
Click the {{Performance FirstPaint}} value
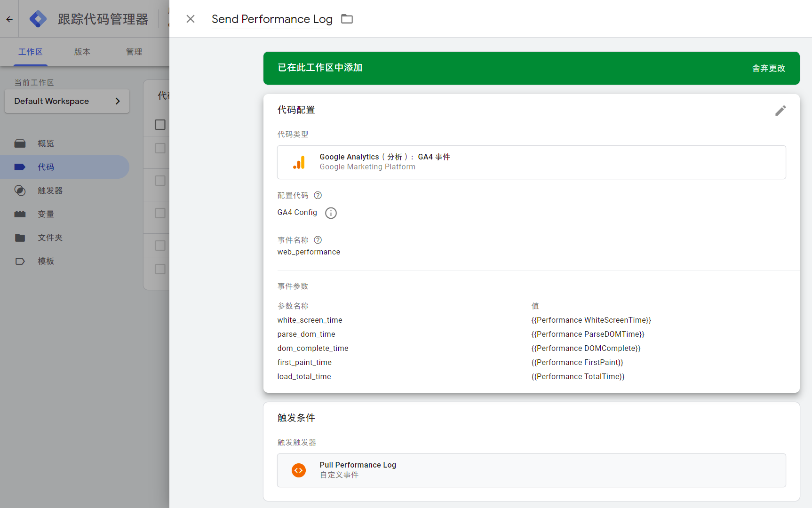[577, 363]
